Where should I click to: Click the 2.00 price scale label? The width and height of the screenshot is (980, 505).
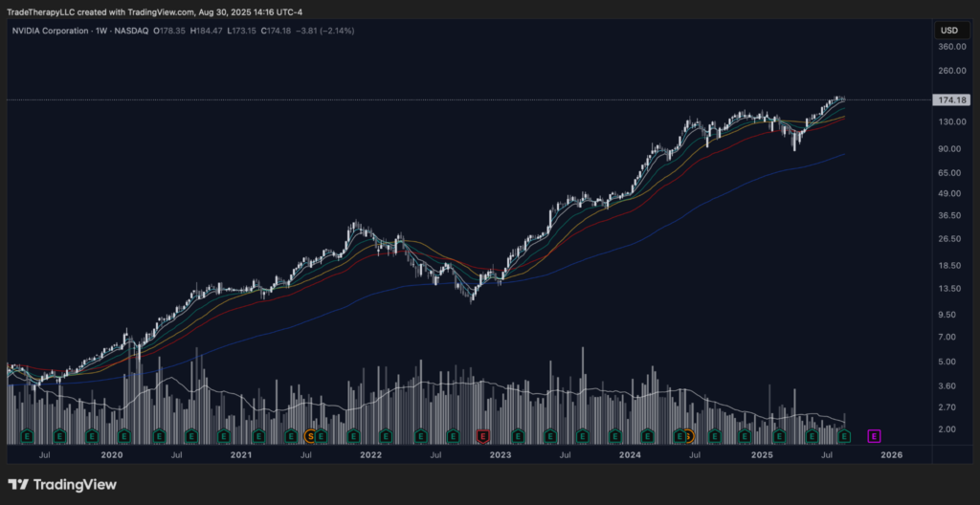point(950,429)
